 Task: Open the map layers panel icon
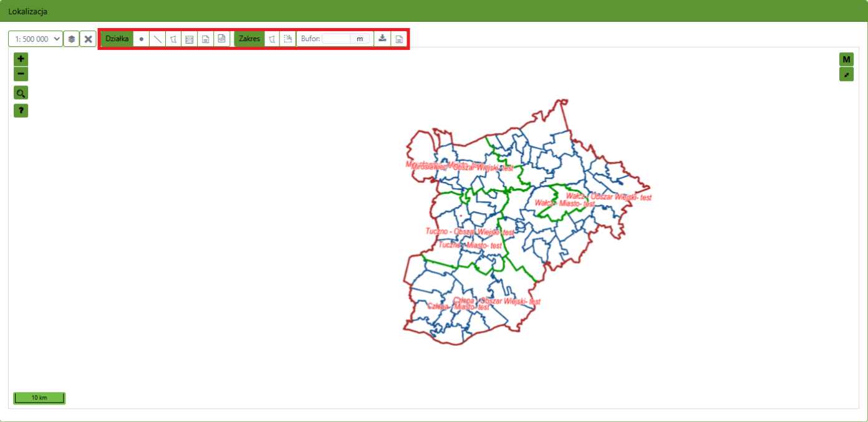[71, 39]
